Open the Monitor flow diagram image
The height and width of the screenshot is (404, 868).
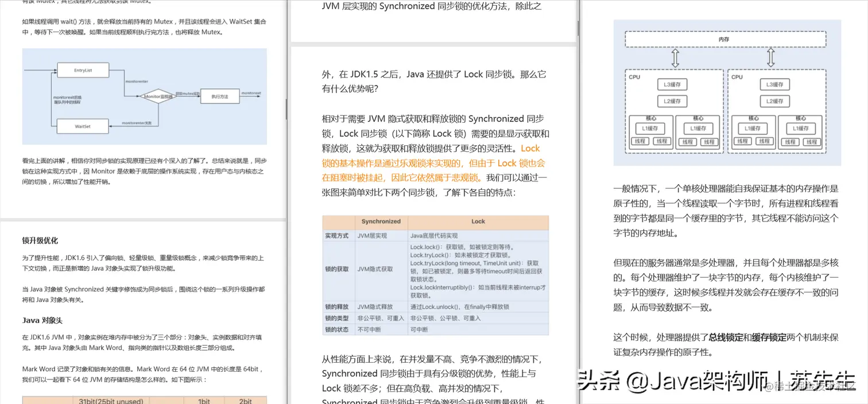145,96
